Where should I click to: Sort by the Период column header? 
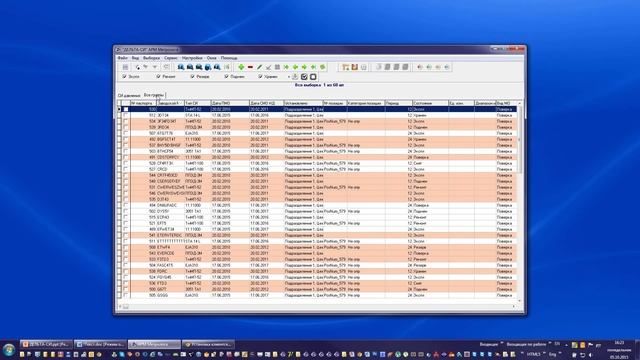[x=399, y=103]
